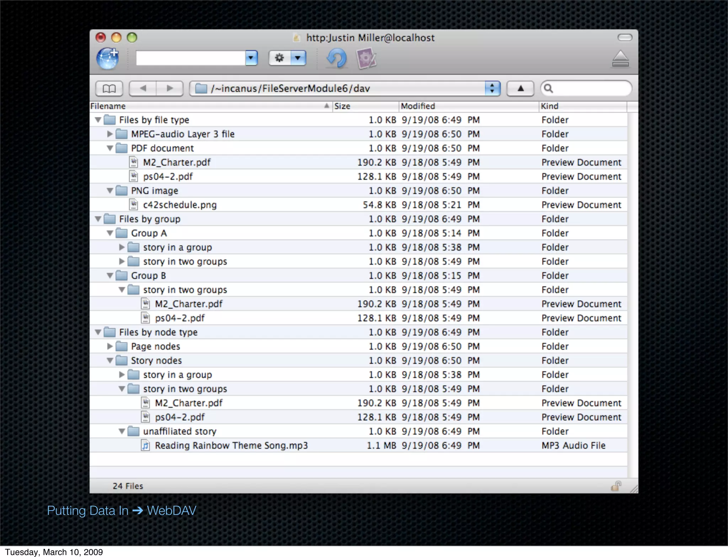Go back with the left arrow
The height and width of the screenshot is (560, 728).
(x=143, y=88)
